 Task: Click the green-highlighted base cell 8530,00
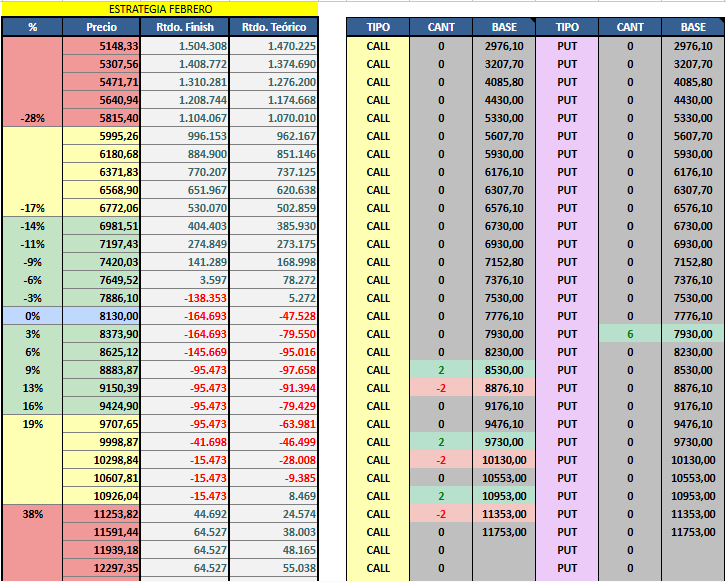pos(504,370)
